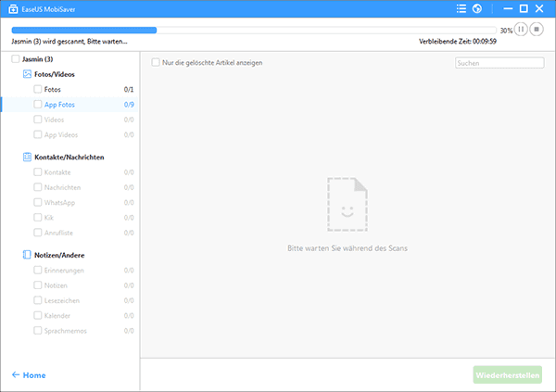
Task: Click the Videos label in the tree
Action: (54, 120)
